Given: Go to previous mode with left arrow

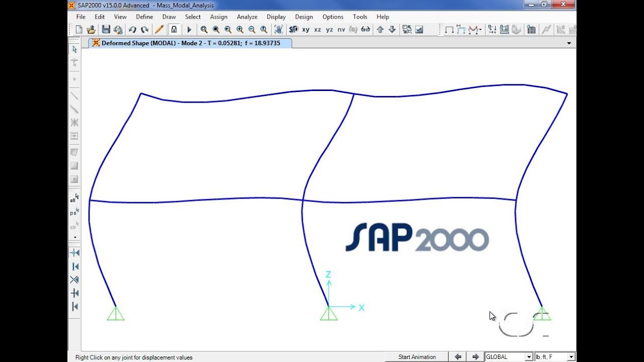Looking at the screenshot, I should point(458,357).
